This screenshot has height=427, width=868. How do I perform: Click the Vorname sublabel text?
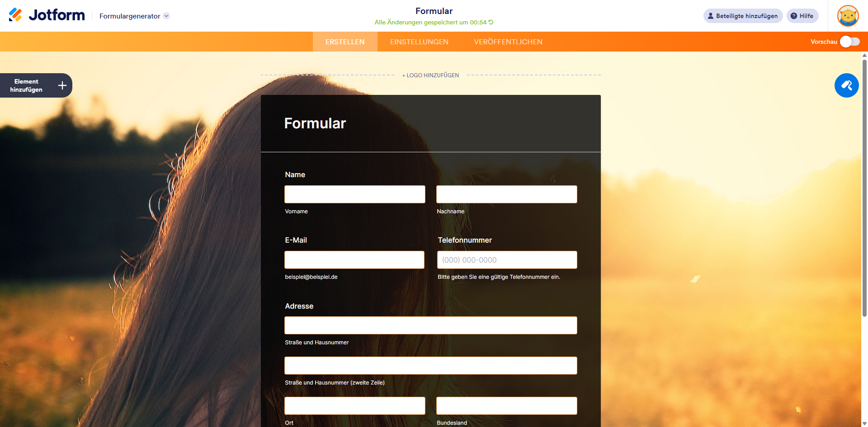point(297,211)
